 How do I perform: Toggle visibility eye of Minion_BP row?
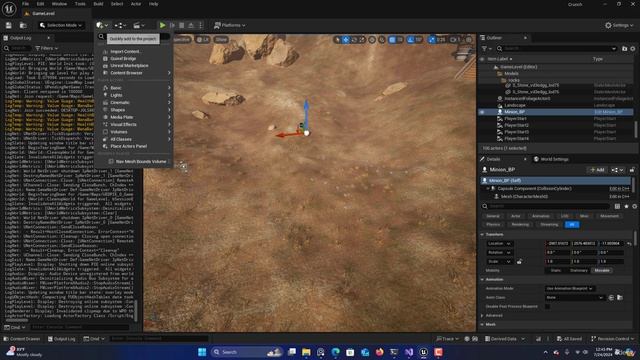(482, 112)
